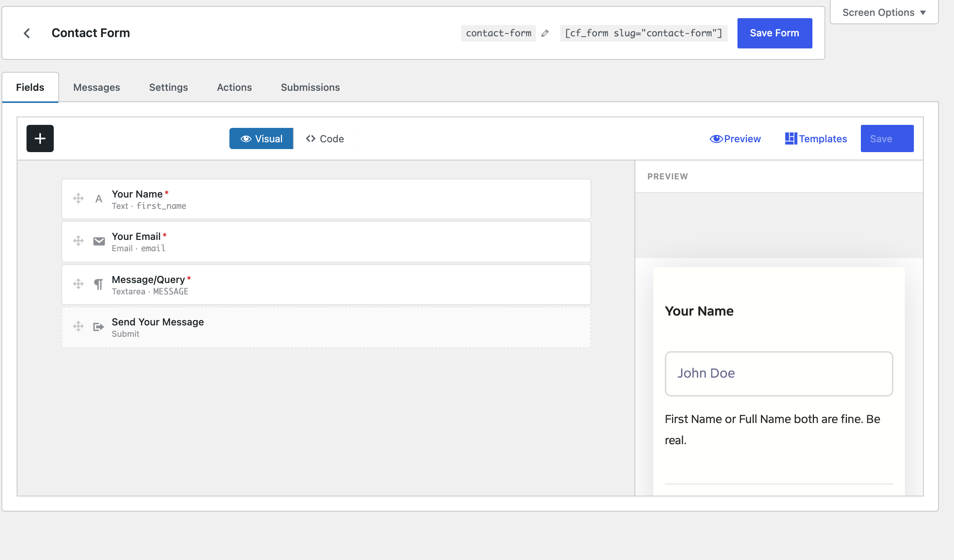The width and height of the screenshot is (954, 560).
Task: Select the shortcode text cf_form slug
Action: tap(644, 33)
